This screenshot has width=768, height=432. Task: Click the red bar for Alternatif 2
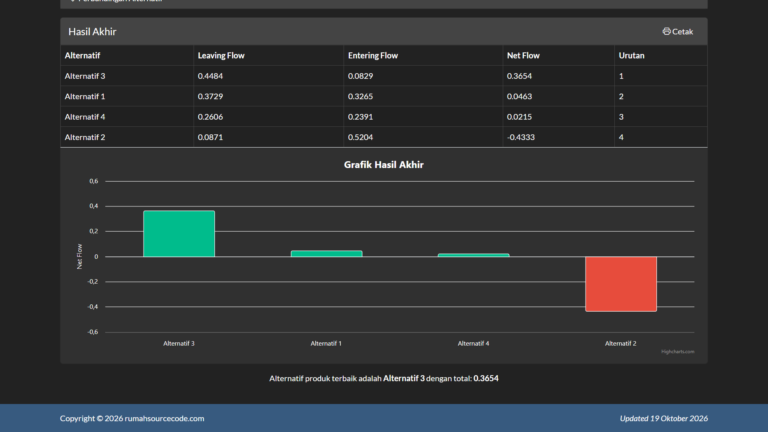(x=621, y=284)
